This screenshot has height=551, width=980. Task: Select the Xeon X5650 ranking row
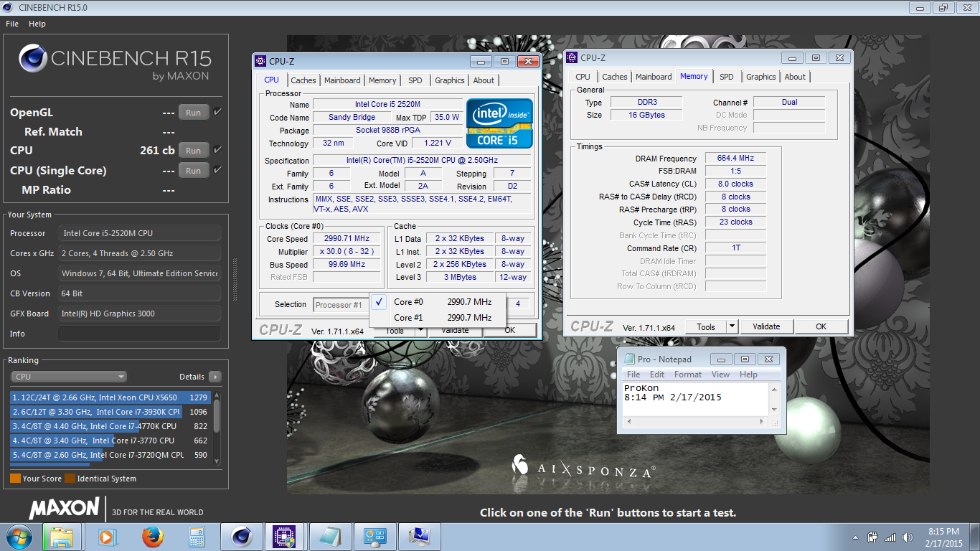click(110, 397)
